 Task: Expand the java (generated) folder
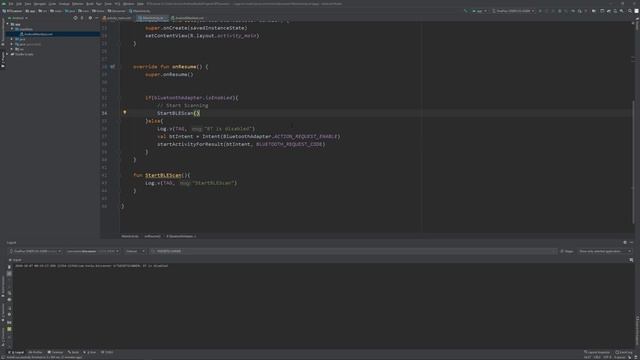pyautogui.click(x=12, y=44)
